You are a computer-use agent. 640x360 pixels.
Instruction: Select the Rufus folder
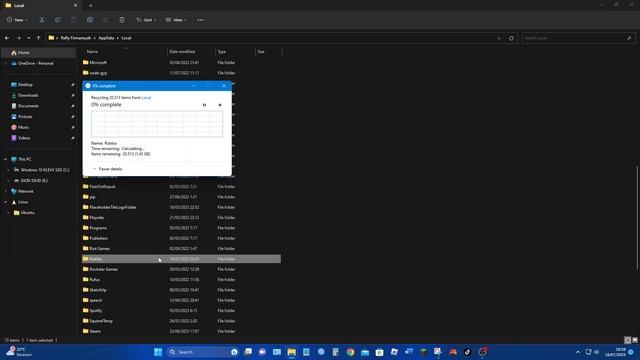(94, 280)
